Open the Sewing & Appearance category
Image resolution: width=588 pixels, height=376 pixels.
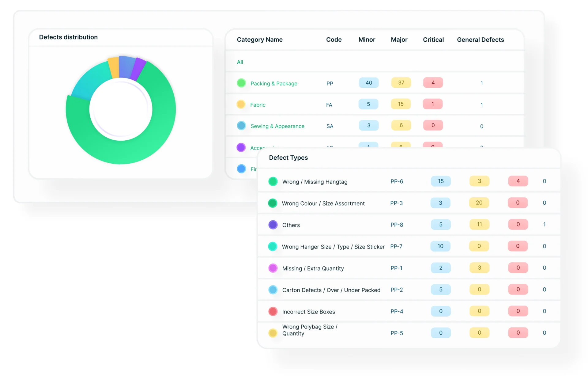point(277,126)
